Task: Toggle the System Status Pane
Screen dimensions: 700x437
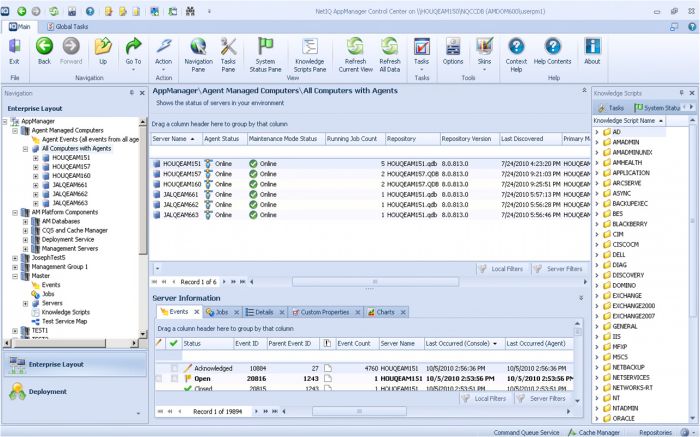Action: tap(265, 54)
